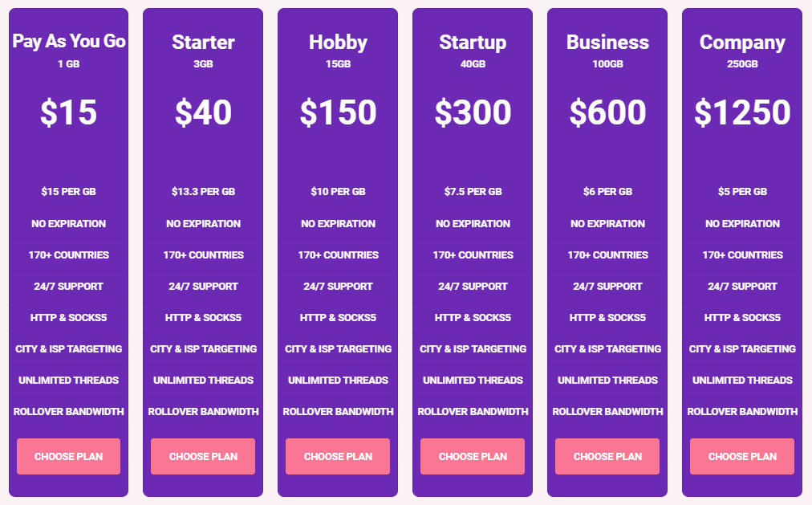Select the Hobby plan's Choose Plan button
Image resolution: width=812 pixels, height=505 pixels.
point(338,456)
